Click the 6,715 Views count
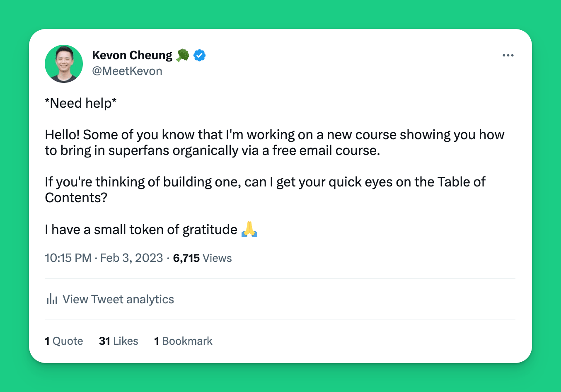Image resolution: width=561 pixels, height=392 pixels. pyautogui.click(x=202, y=258)
